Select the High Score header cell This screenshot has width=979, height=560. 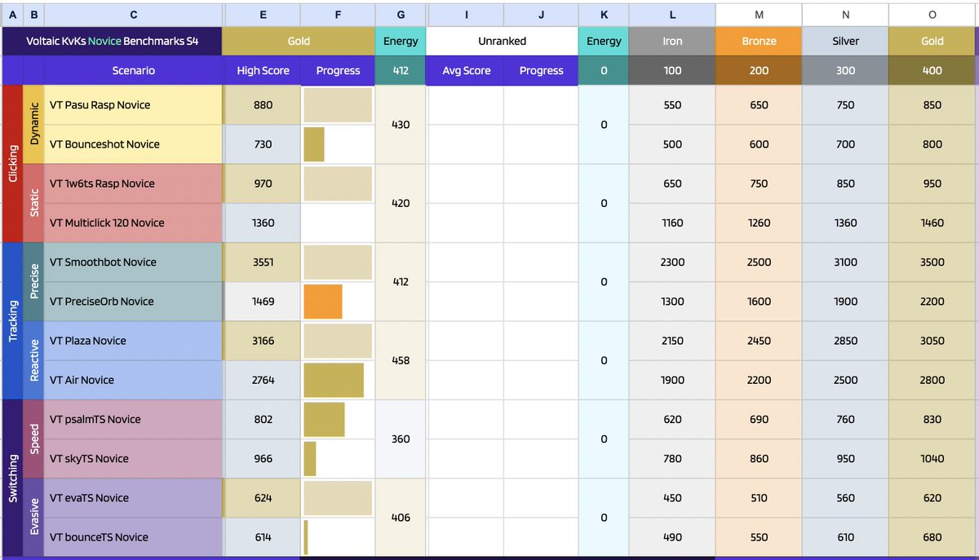tap(263, 70)
